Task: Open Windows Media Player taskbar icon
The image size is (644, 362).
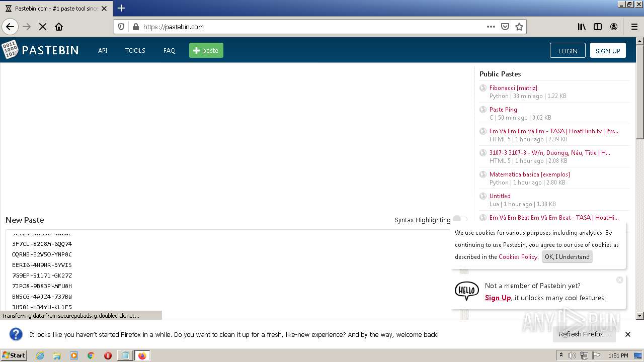Action: click(74, 355)
